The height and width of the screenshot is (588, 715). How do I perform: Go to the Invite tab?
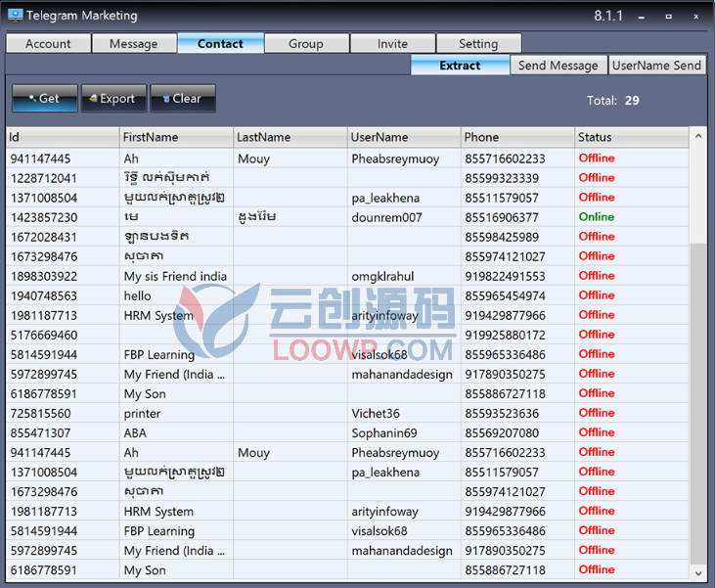[x=392, y=43]
